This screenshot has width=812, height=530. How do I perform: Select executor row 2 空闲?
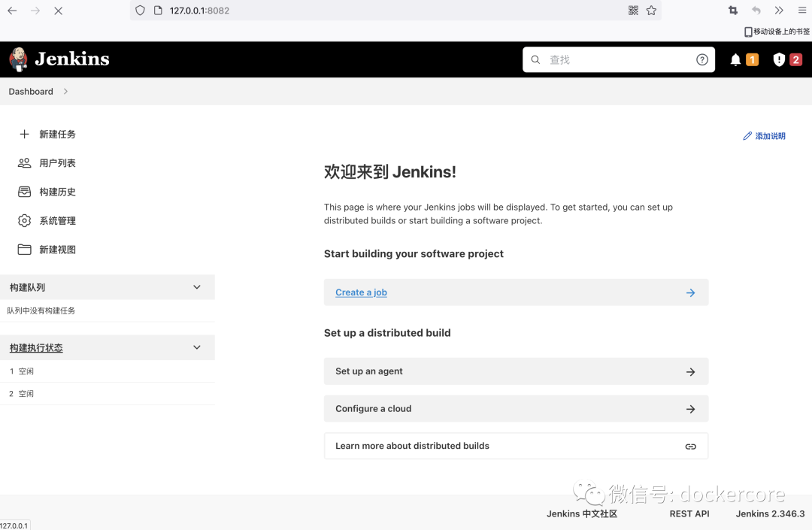[x=108, y=393]
